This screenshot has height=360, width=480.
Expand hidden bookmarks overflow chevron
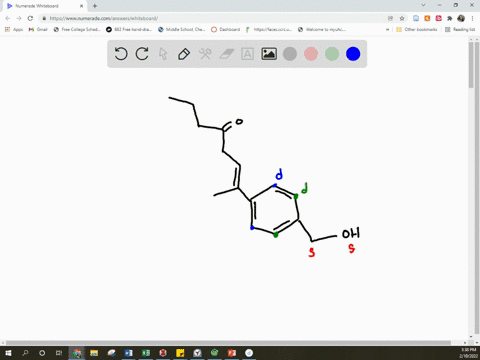point(387,29)
